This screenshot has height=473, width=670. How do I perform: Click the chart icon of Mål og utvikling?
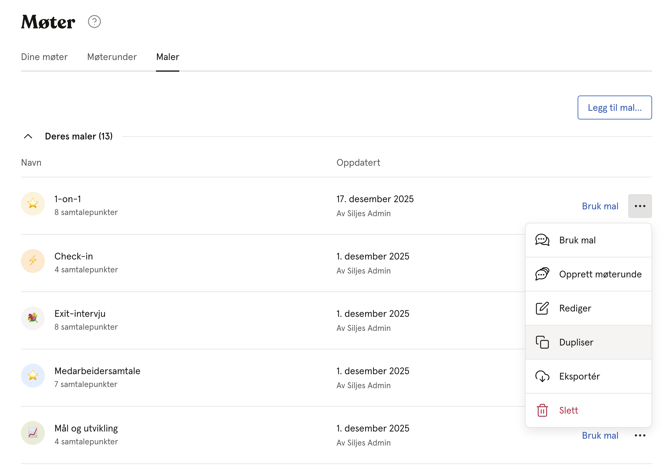coord(33,433)
